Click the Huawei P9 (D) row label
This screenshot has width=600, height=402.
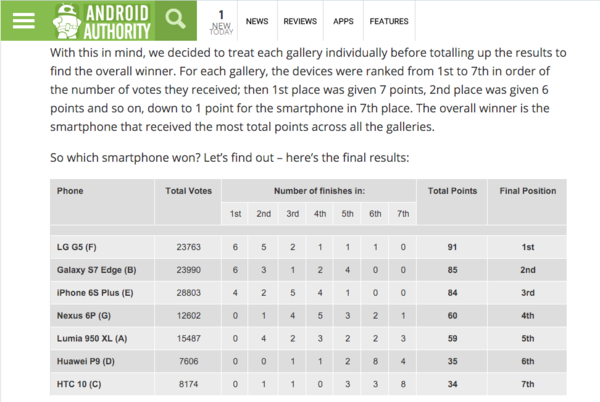click(x=86, y=361)
